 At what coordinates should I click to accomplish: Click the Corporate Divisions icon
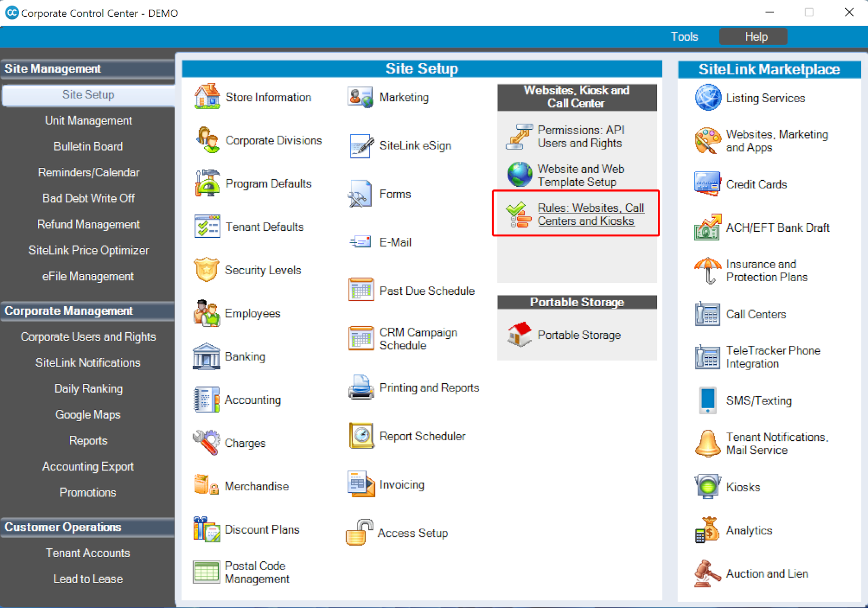point(207,140)
